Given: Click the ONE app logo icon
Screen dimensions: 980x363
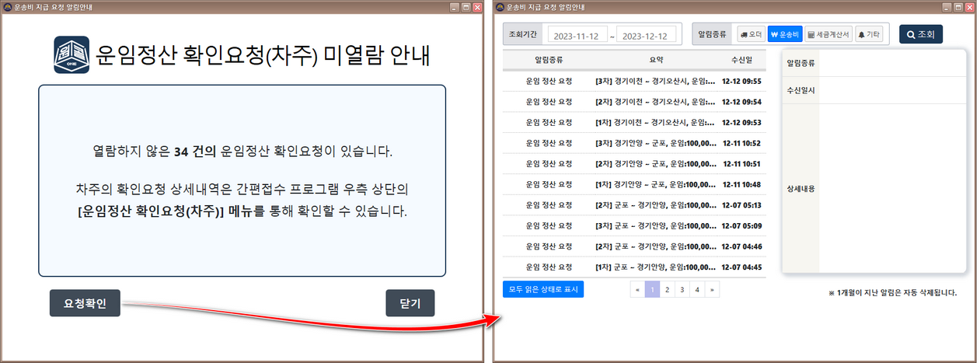Looking at the screenshot, I should (71, 55).
